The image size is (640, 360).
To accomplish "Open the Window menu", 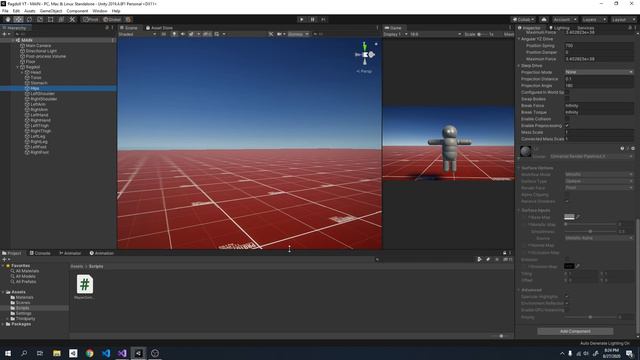I will pos(100,11).
